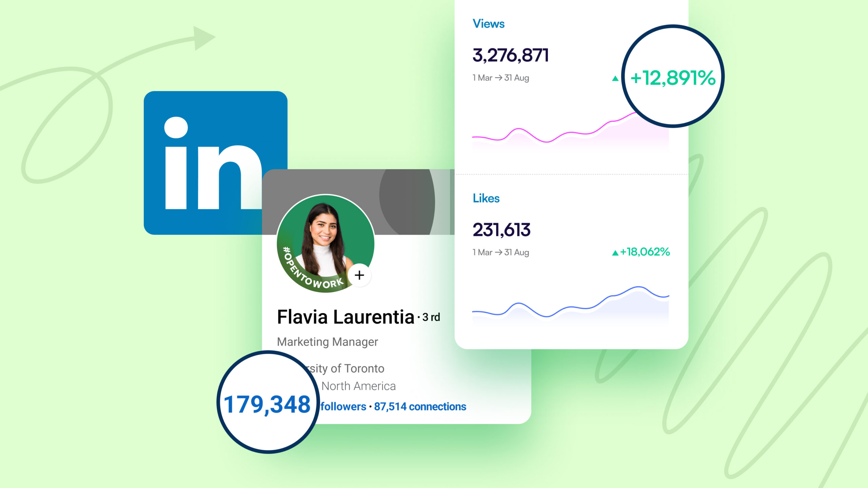Click the +18,062% likes growth figure
Viewport: 868px width, 488px height.
click(x=645, y=252)
